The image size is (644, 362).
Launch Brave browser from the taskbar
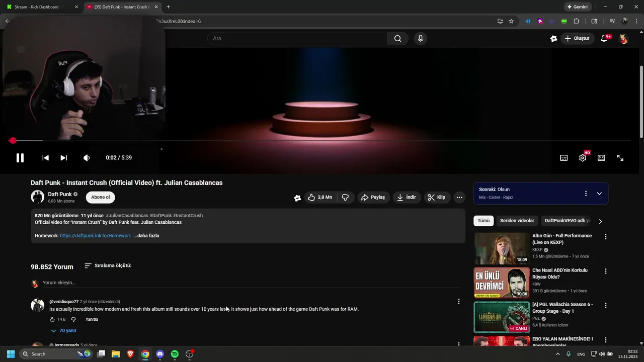point(130,354)
